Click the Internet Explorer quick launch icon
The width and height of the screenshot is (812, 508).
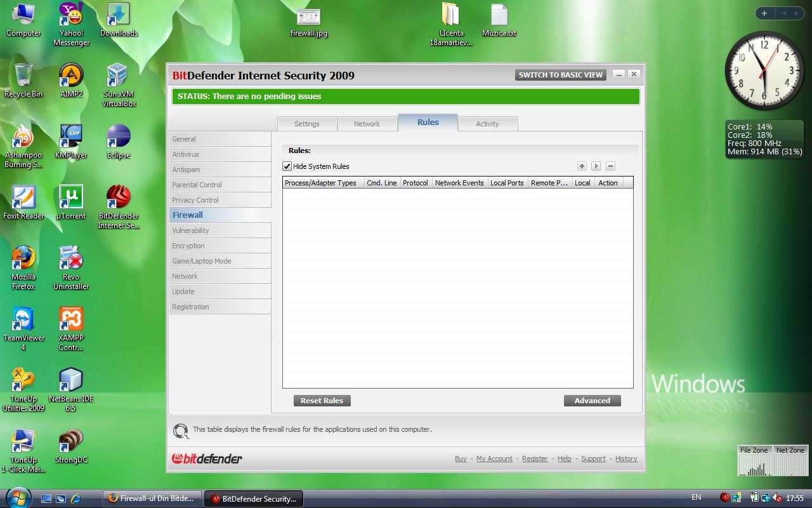pos(76,498)
